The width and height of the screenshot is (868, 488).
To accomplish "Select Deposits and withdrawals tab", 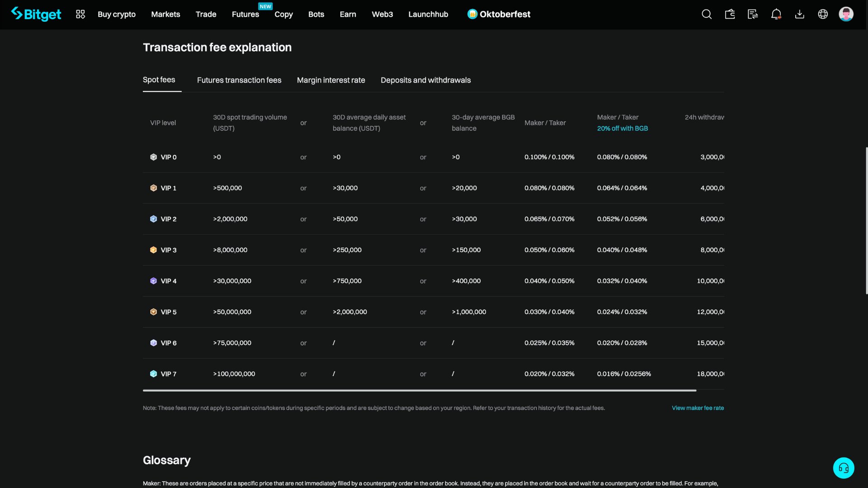I will [x=425, y=80].
